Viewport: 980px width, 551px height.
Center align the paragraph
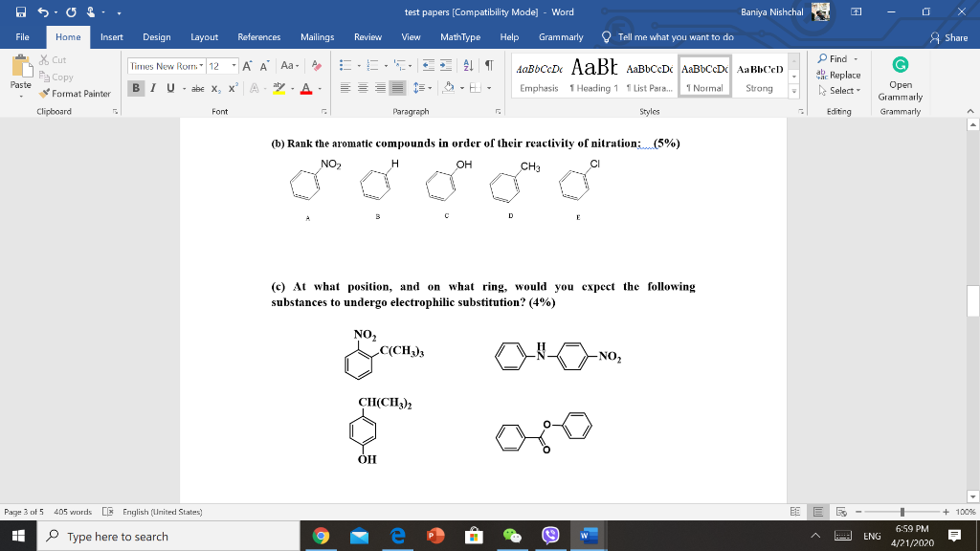click(363, 87)
